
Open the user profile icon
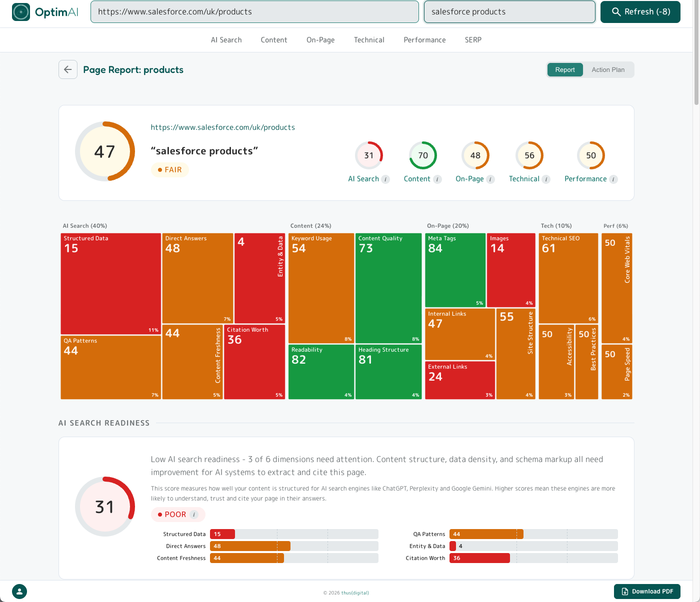pos(19,592)
